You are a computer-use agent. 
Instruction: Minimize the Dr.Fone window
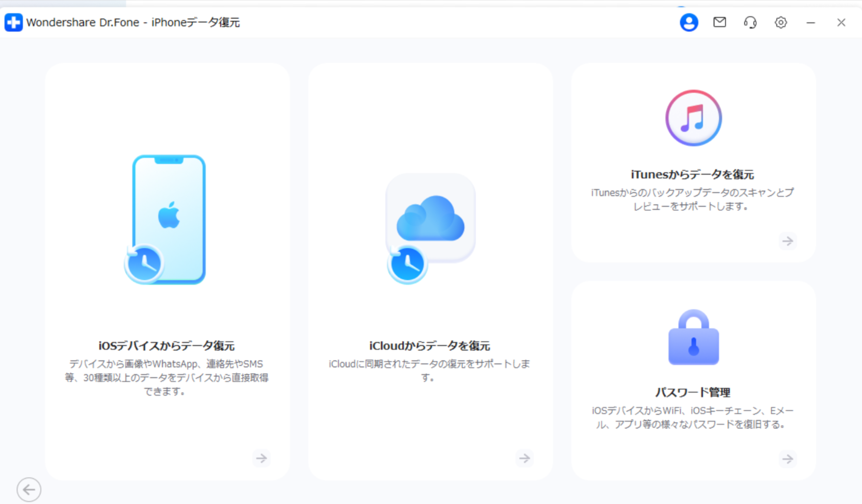(811, 22)
